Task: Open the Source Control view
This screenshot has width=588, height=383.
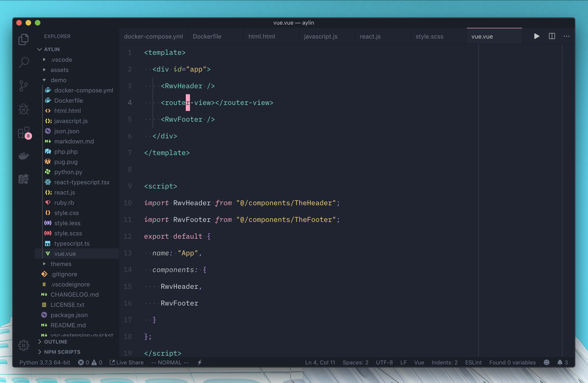Action: click(24, 86)
